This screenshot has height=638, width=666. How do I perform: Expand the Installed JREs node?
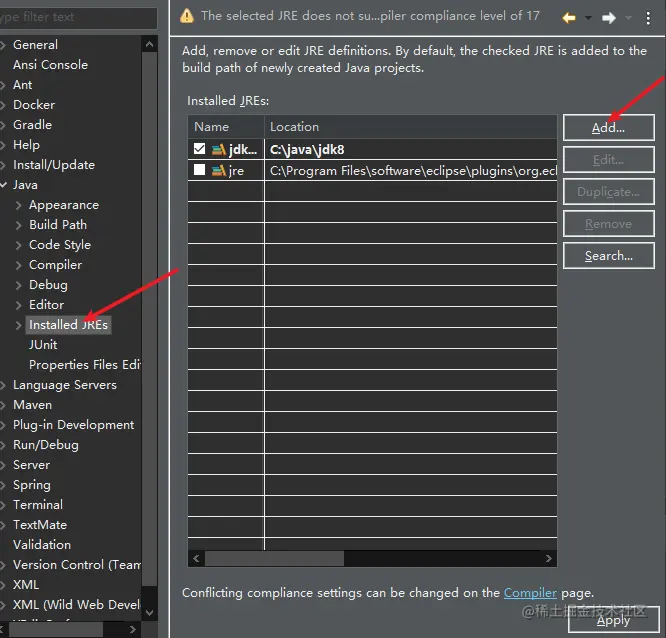tap(18, 325)
